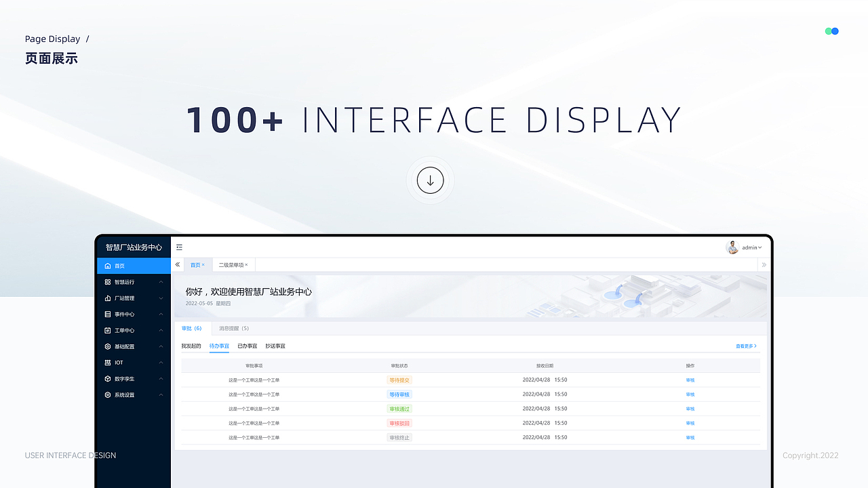The height and width of the screenshot is (488, 868).
Task: Click 审核 in the 等待提交 row
Action: click(690, 380)
